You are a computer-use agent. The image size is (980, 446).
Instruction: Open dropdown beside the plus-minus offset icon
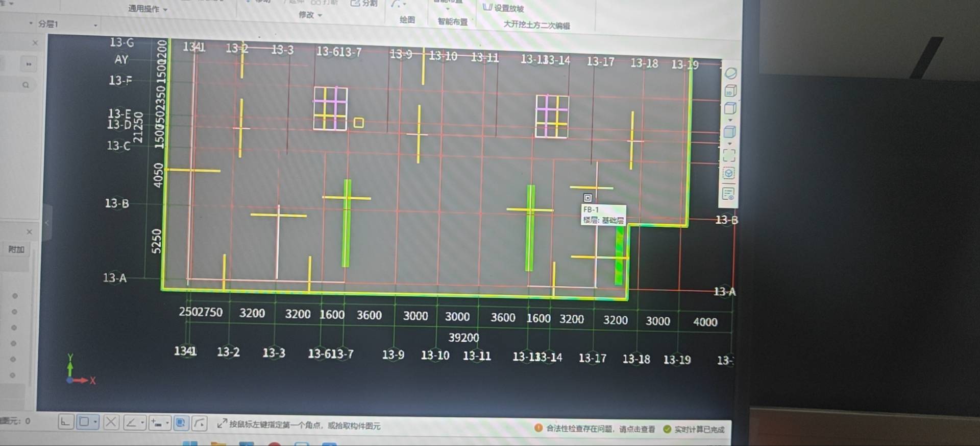pos(167,423)
